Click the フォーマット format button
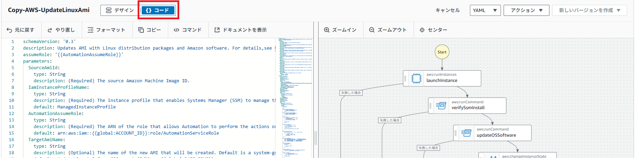The image size is (644, 158). point(106,30)
